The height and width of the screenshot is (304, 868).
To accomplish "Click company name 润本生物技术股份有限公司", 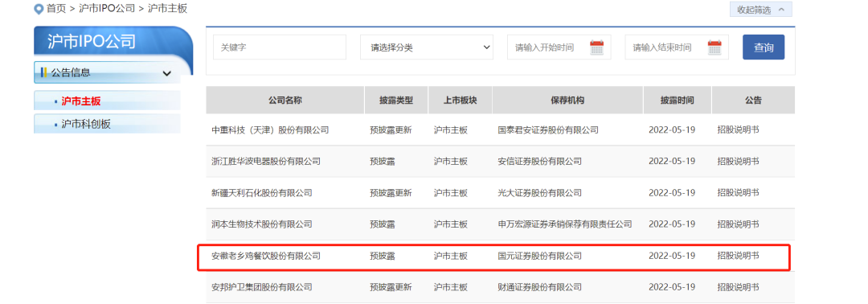I will pos(262,224).
